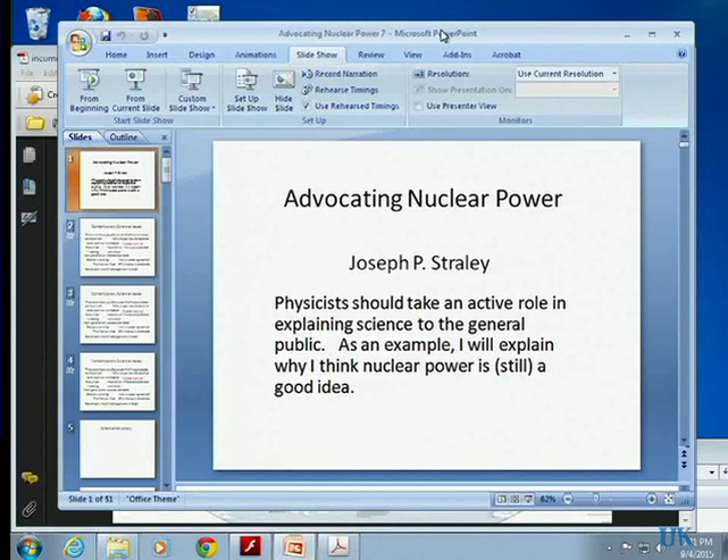Open Adobe Acrobat taskbar icon

(338, 546)
